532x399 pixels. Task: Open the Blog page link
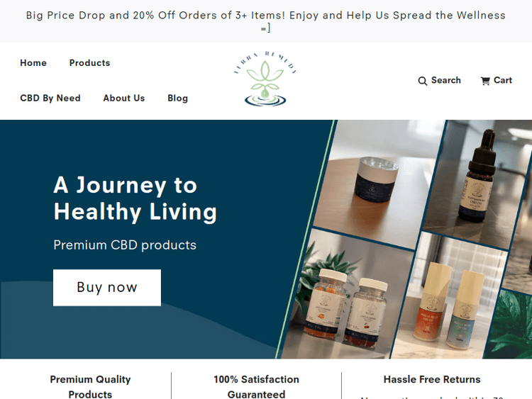click(177, 99)
